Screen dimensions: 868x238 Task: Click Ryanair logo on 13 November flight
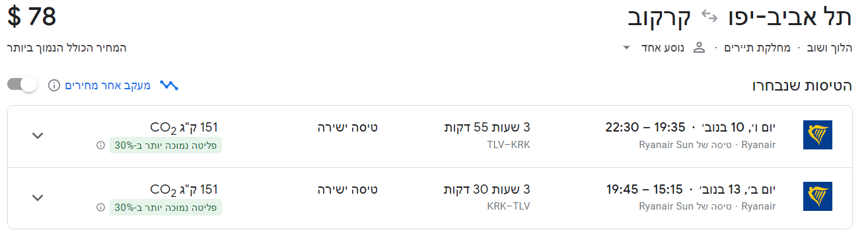coord(817,198)
